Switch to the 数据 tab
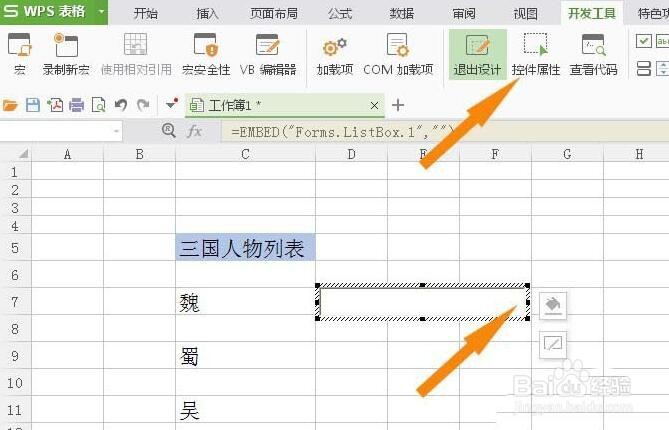669x430 pixels. click(402, 14)
